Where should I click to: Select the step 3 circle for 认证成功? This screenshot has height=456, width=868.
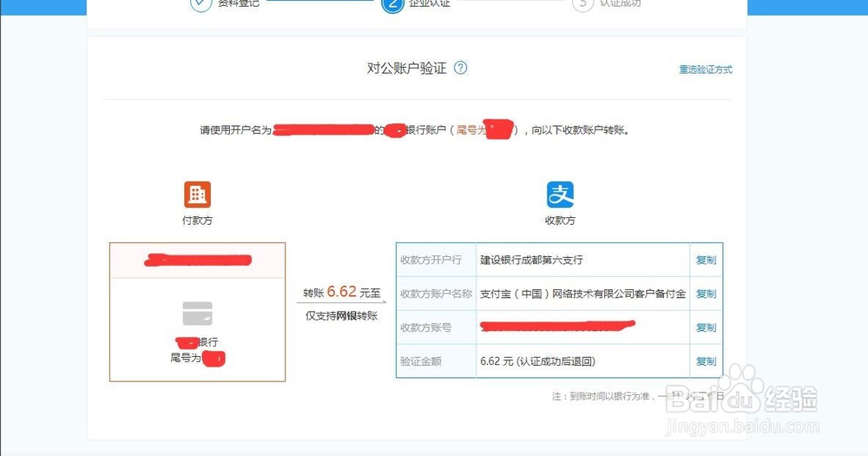coord(582,3)
